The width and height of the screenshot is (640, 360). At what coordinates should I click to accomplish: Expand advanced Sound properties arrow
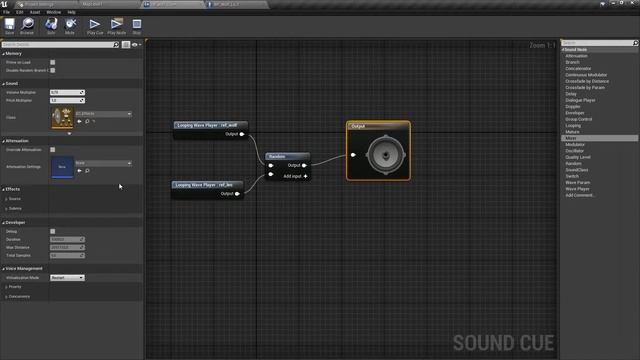[69, 133]
